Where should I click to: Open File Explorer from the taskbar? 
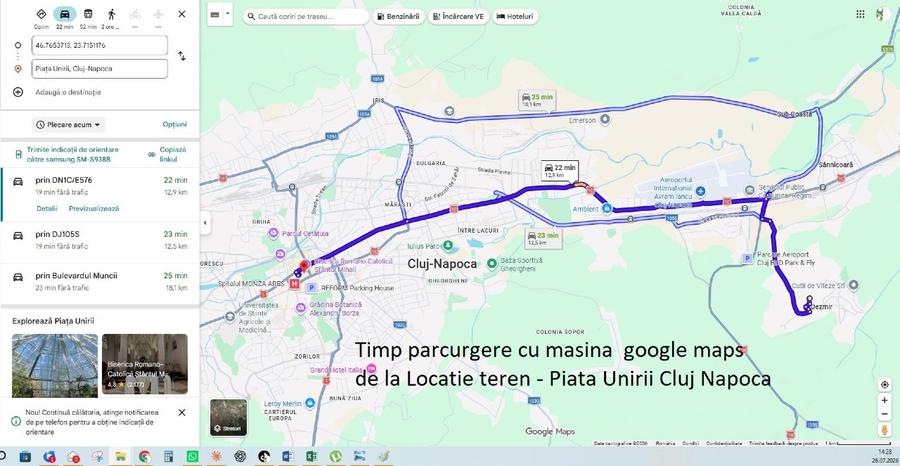[121, 457]
